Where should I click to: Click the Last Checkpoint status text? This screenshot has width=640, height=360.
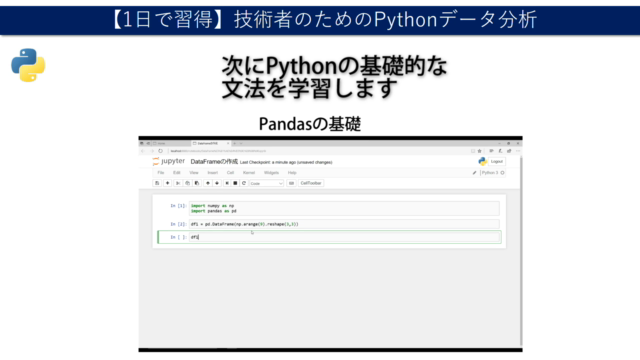286,162
